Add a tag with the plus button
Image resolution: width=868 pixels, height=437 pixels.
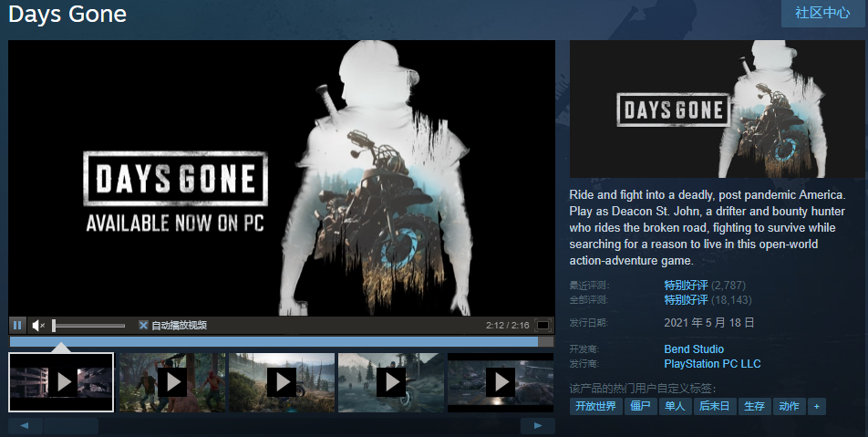click(817, 406)
